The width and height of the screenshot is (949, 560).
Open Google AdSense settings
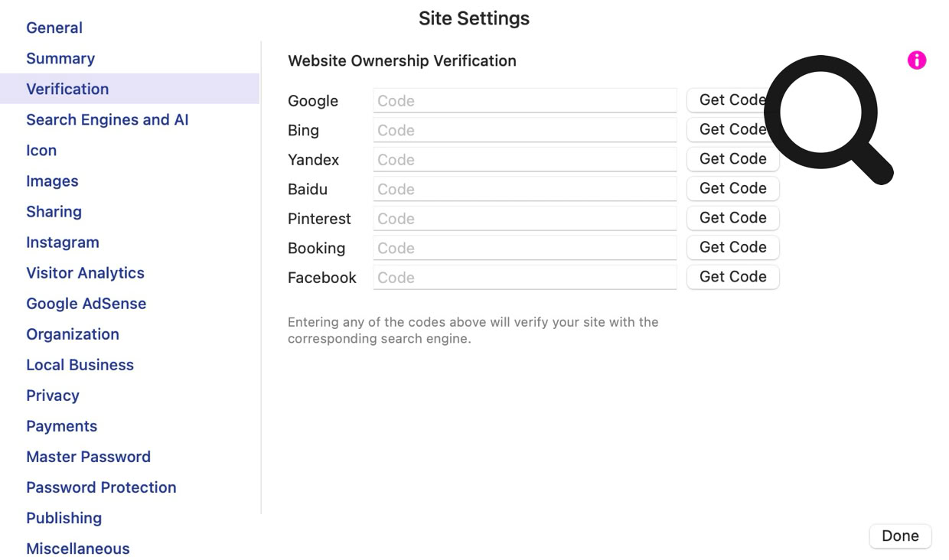point(86,303)
